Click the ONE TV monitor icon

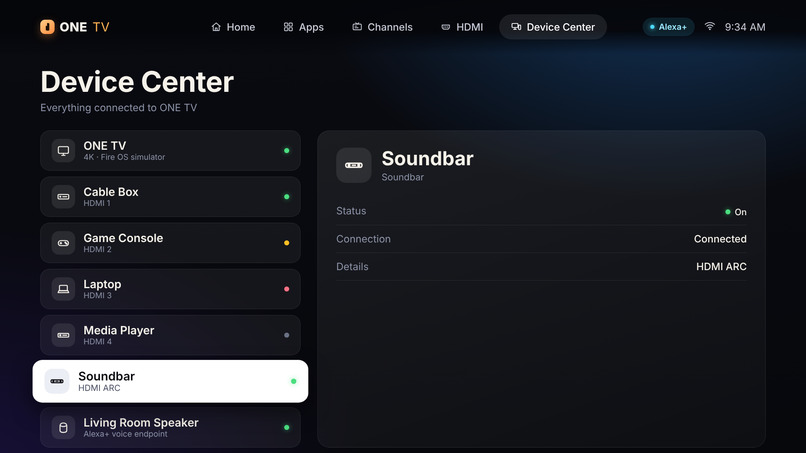(63, 151)
